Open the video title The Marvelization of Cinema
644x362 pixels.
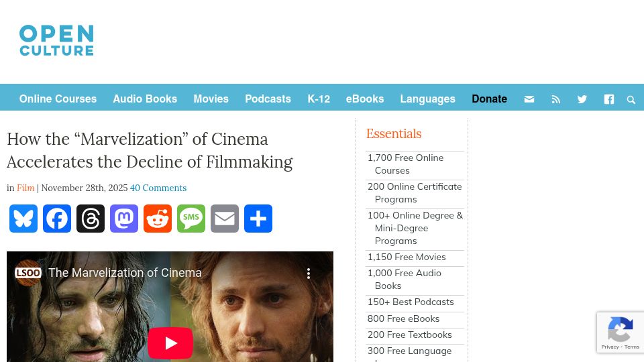click(125, 273)
